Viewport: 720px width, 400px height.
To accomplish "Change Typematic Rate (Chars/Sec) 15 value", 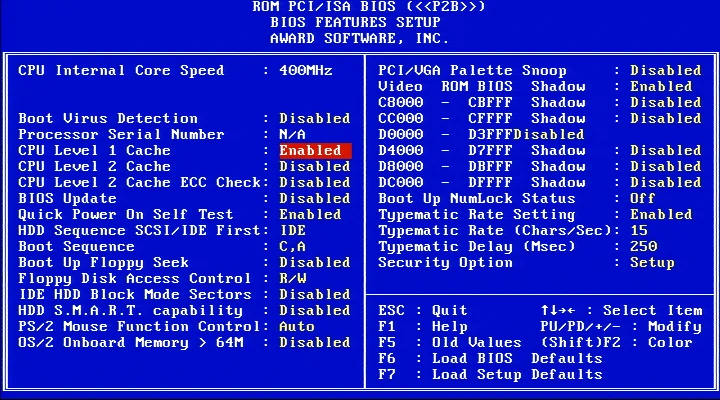I will pyautogui.click(x=639, y=231).
